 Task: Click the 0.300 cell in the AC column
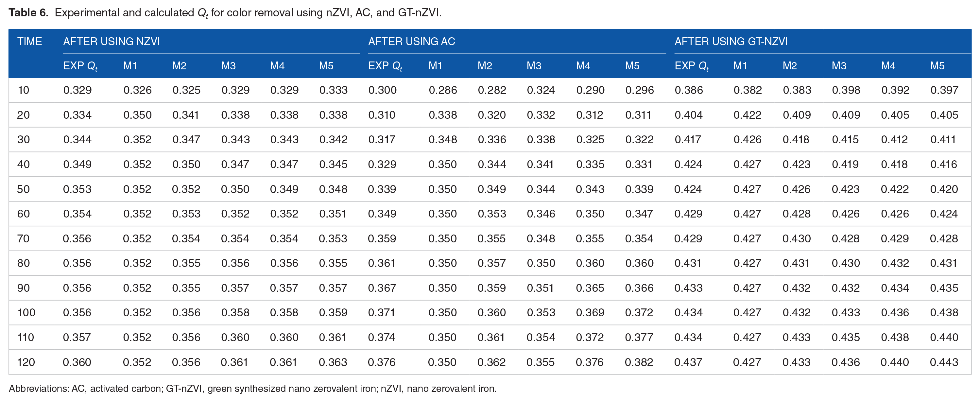tap(382, 90)
